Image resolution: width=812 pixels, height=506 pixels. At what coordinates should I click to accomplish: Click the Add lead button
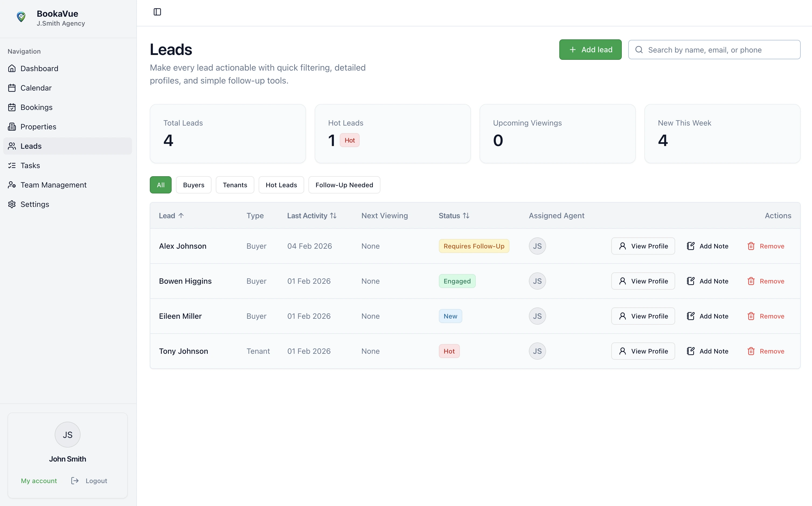(x=590, y=49)
